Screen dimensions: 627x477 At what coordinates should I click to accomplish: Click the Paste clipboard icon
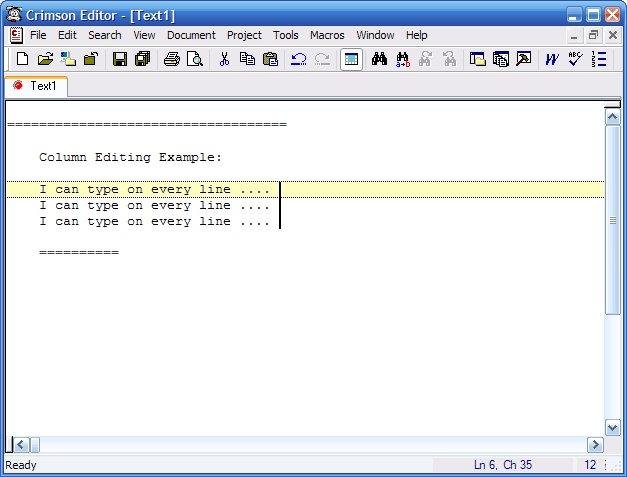pos(270,59)
